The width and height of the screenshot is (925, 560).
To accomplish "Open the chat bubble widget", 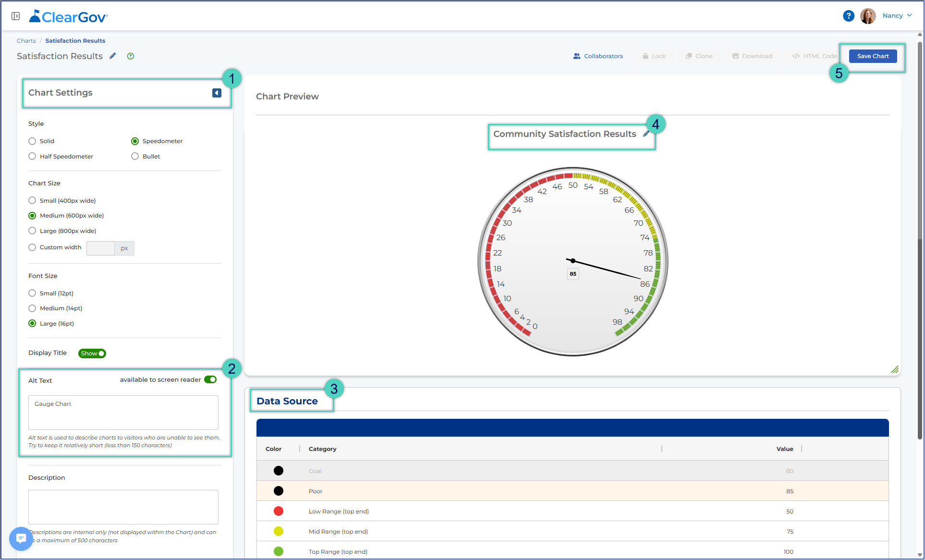I will (x=21, y=538).
